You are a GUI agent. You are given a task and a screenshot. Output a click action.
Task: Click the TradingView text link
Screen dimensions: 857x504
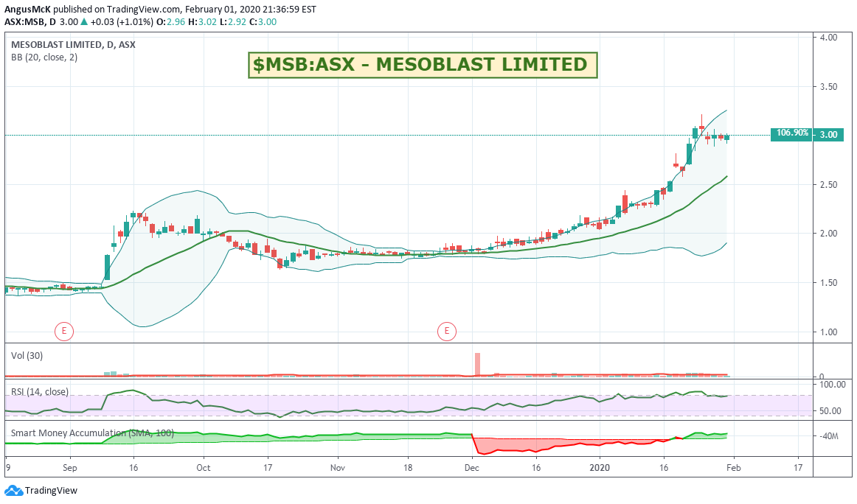[x=52, y=490]
